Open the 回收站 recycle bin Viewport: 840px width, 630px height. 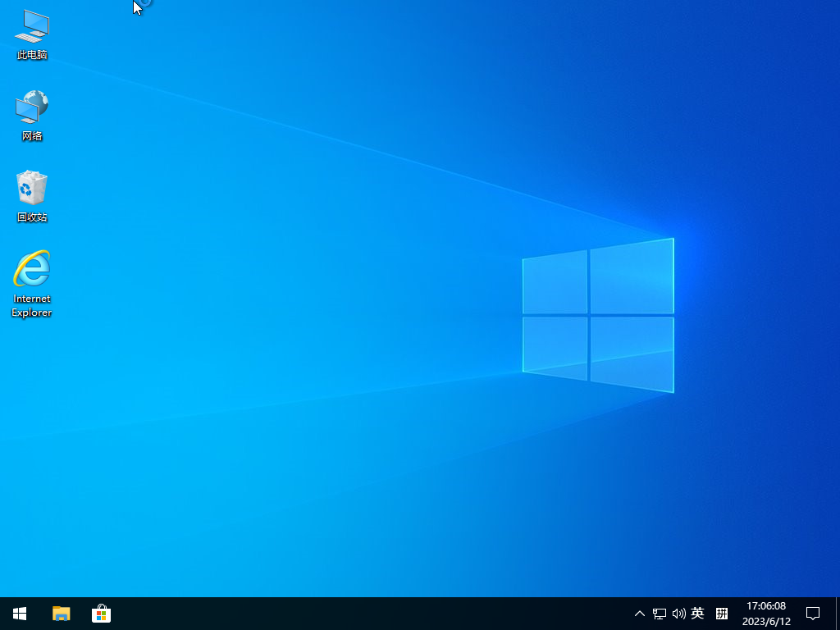click(31, 193)
